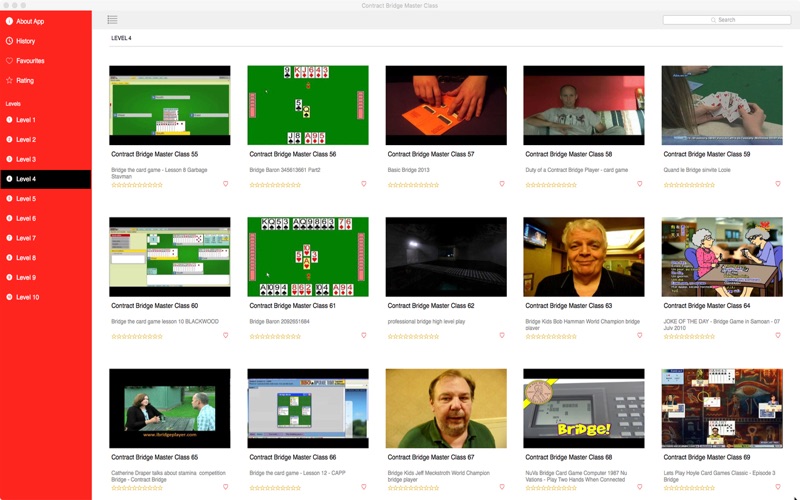Open the Master Class 58 video thumbnail

[584, 105]
